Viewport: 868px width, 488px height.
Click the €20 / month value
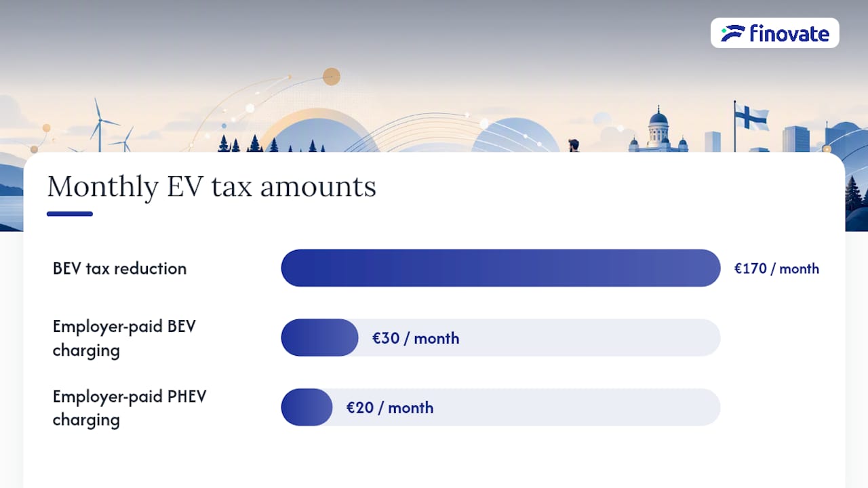click(390, 407)
